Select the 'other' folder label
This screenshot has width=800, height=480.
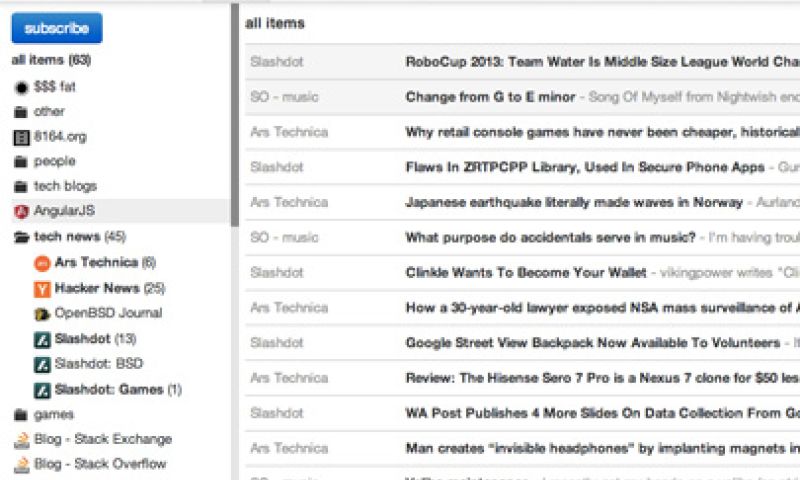point(49,111)
